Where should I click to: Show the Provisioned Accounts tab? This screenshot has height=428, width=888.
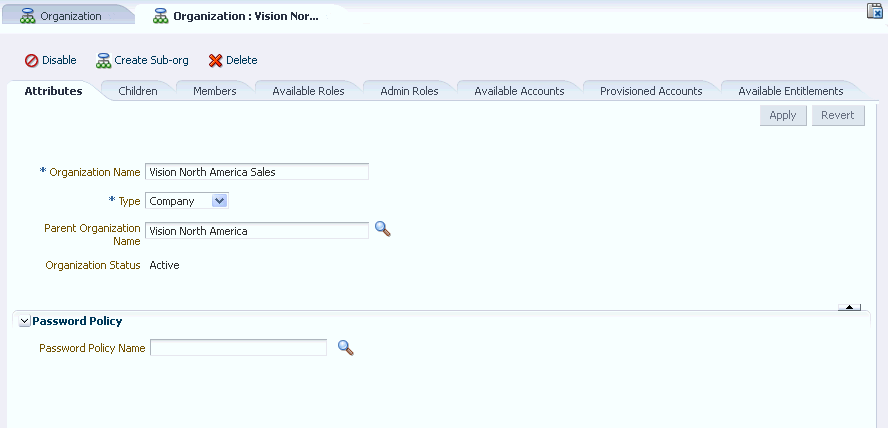click(x=651, y=91)
